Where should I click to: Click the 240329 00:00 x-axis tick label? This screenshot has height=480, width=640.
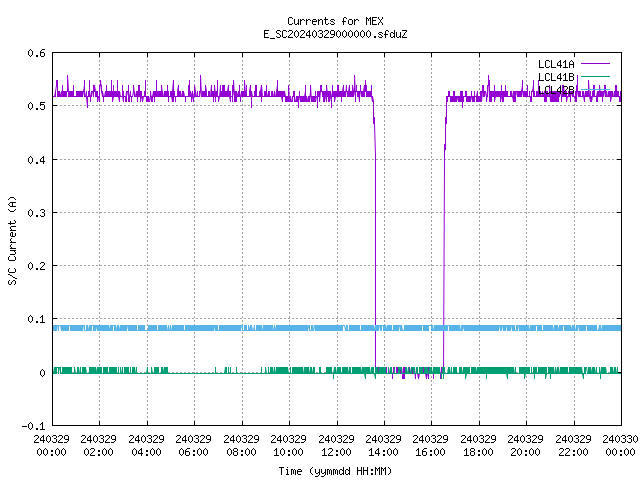click(x=51, y=445)
